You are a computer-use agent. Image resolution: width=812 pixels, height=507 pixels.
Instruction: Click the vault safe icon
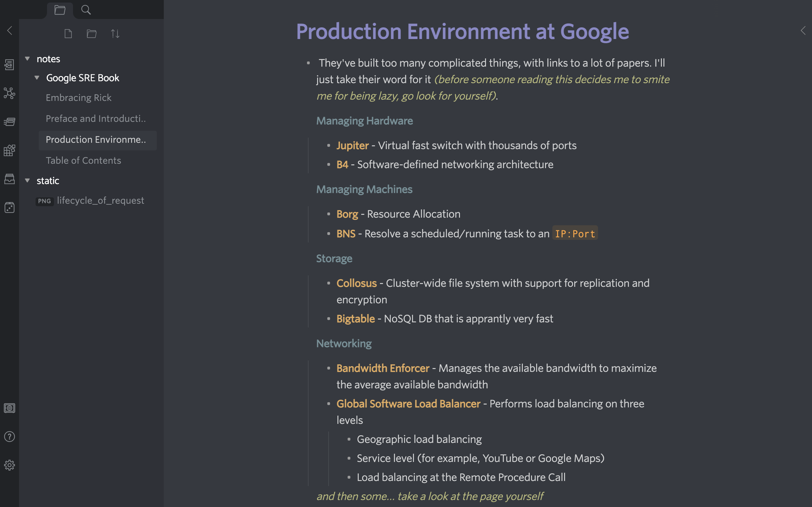10,408
